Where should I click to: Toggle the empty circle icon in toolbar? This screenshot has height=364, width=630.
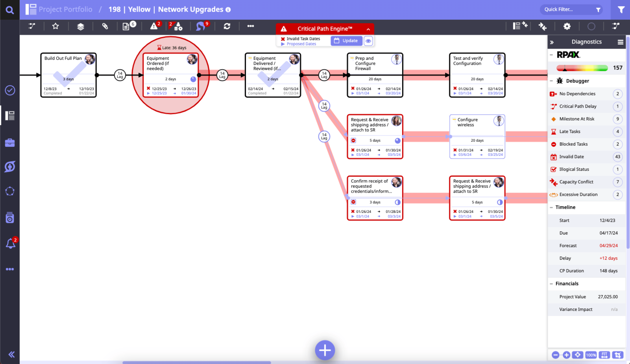pyautogui.click(x=591, y=26)
